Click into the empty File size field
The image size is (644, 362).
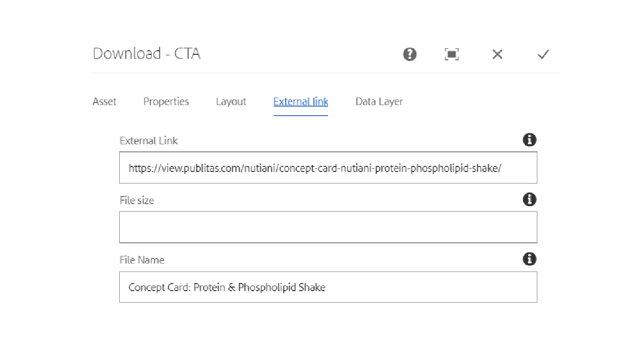[328, 227]
